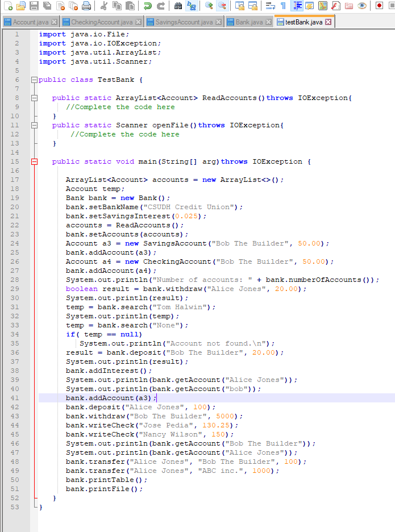The width and height of the screenshot is (395, 532).
Task: Click the stop recording macro icon
Action: coord(391,6)
